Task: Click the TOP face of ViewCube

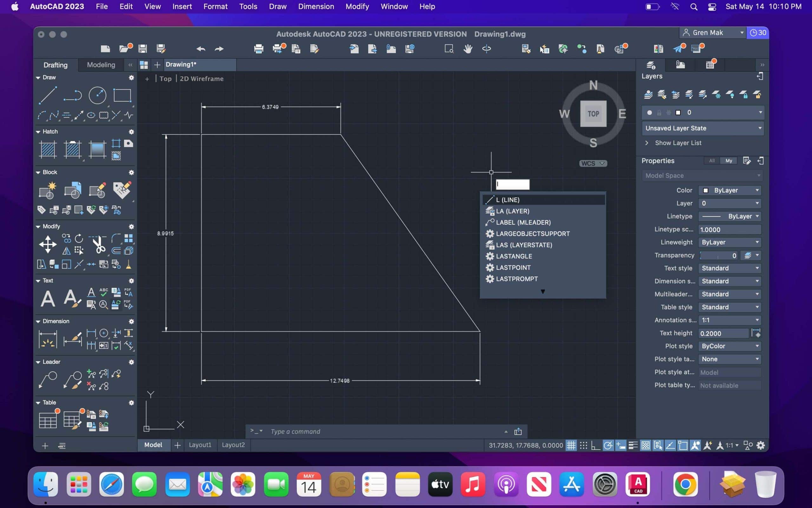Action: [x=593, y=114]
